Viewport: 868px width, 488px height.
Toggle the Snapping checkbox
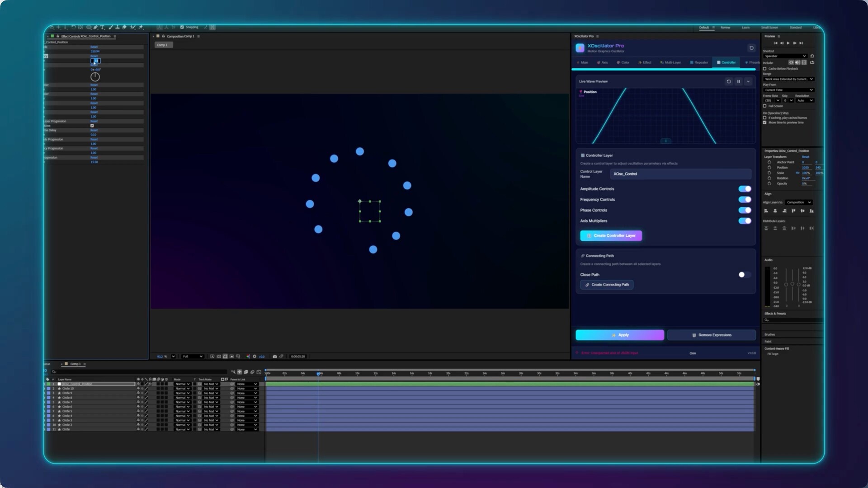coord(182,27)
